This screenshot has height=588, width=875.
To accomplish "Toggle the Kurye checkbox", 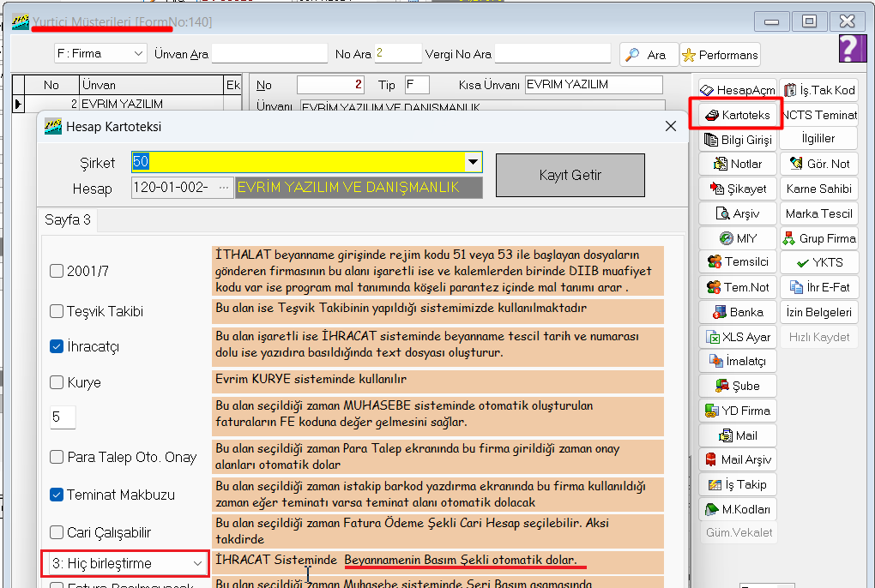I will click(x=57, y=382).
